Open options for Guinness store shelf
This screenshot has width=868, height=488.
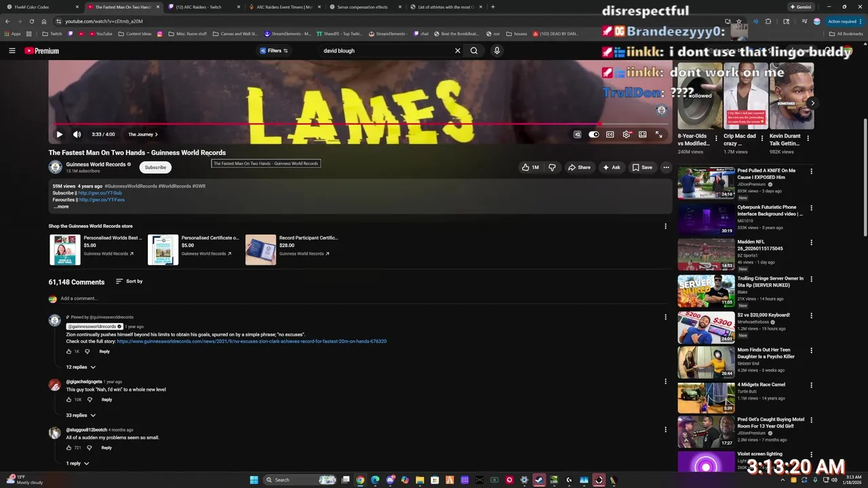tap(665, 226)
